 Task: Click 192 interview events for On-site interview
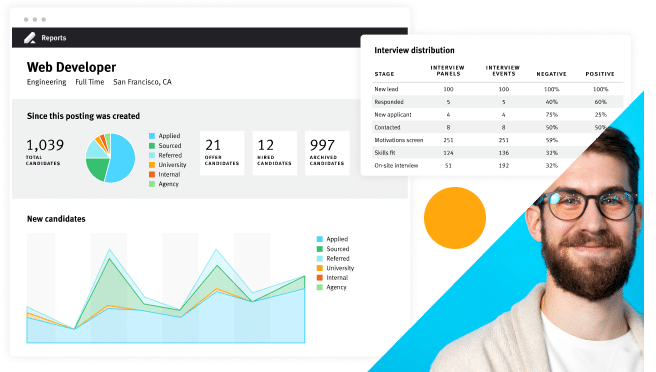(x=504, y=166)
